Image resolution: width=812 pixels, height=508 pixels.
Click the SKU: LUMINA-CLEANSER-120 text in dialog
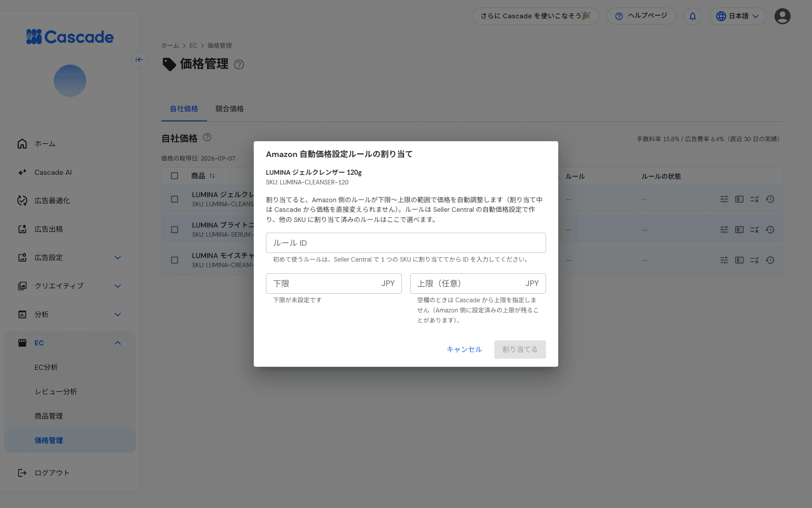coord(307,182)
